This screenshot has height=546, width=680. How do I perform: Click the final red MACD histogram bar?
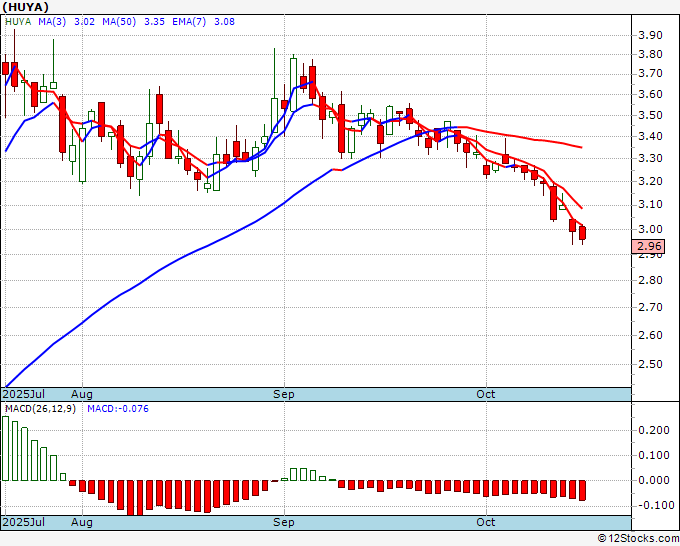click(582, 490)
